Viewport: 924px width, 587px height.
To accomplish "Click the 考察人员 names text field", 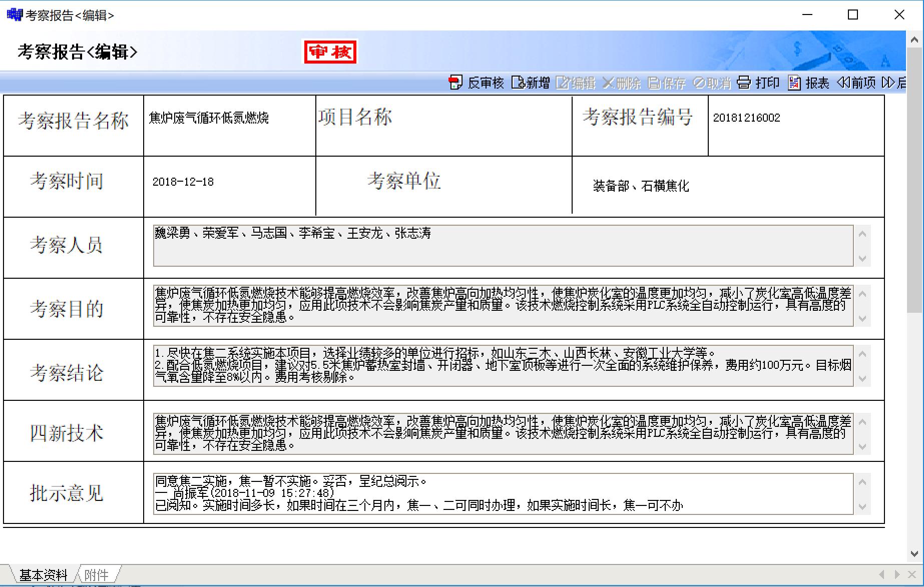I will point(503,245).
